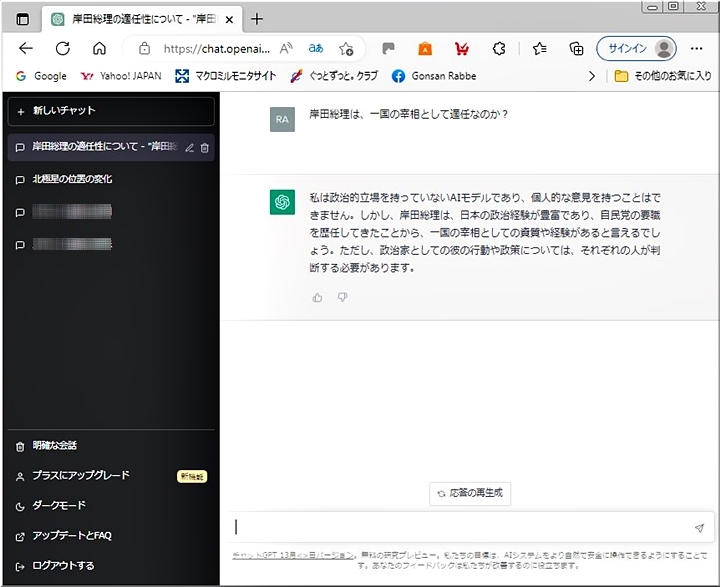
Task: Delete selected chat with trash icon
Action: coord(205,148)
